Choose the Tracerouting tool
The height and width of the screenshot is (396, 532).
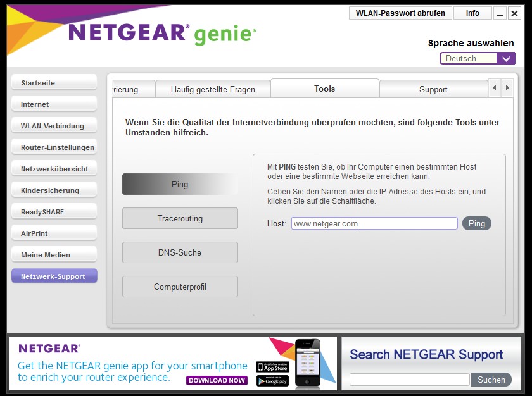180,218
